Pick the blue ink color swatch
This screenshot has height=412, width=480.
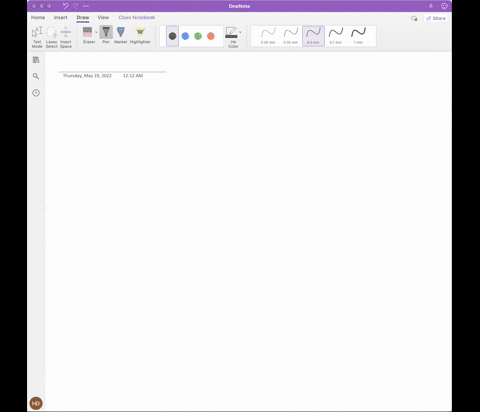185,36
